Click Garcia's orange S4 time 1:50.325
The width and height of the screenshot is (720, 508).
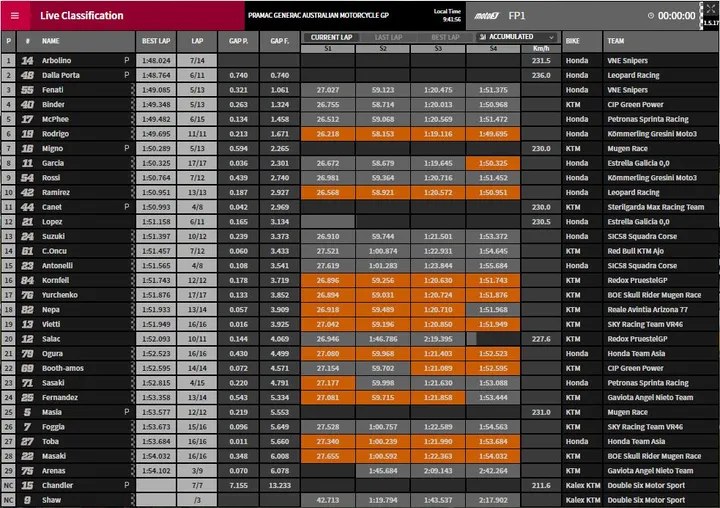coord(493,163)
